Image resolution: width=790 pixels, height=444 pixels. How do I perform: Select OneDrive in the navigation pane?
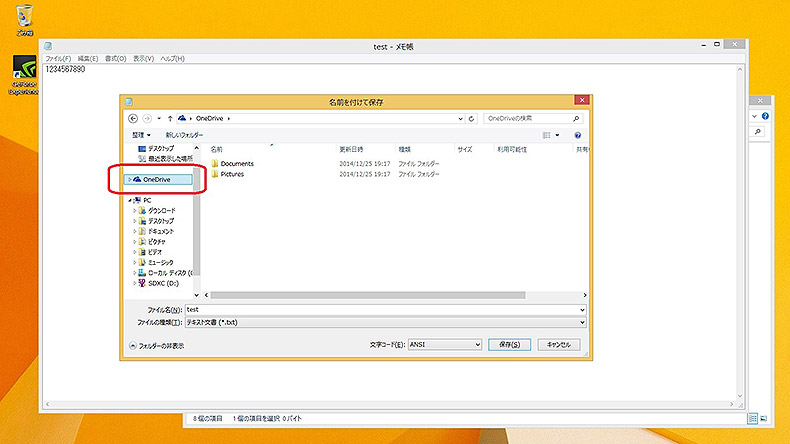[158, 179]
